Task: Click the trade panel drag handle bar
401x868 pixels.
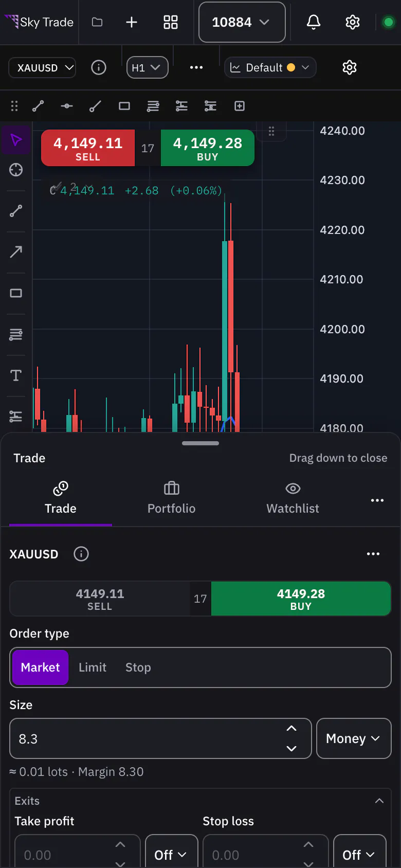Action: (200, 443)
